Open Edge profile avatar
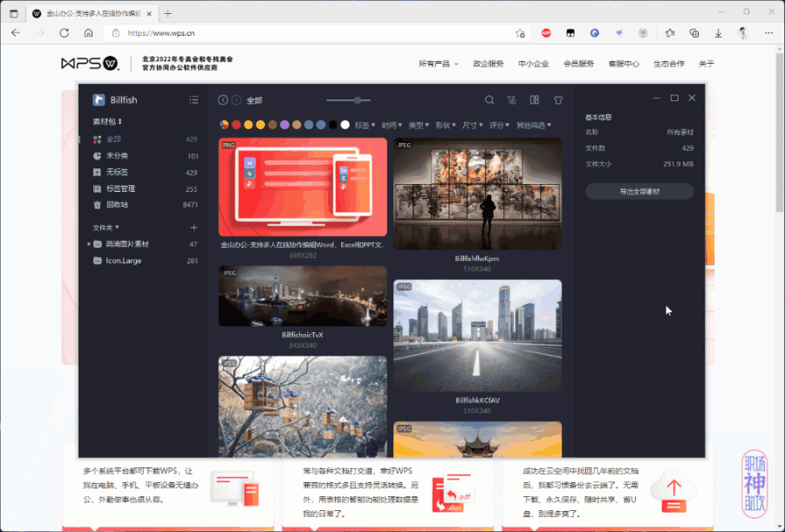Screen dimensions: 785x532 pos(743,33)
